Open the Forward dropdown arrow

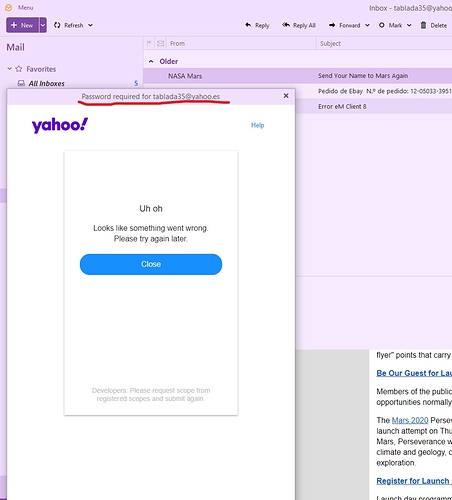click(x=367, y=25)
